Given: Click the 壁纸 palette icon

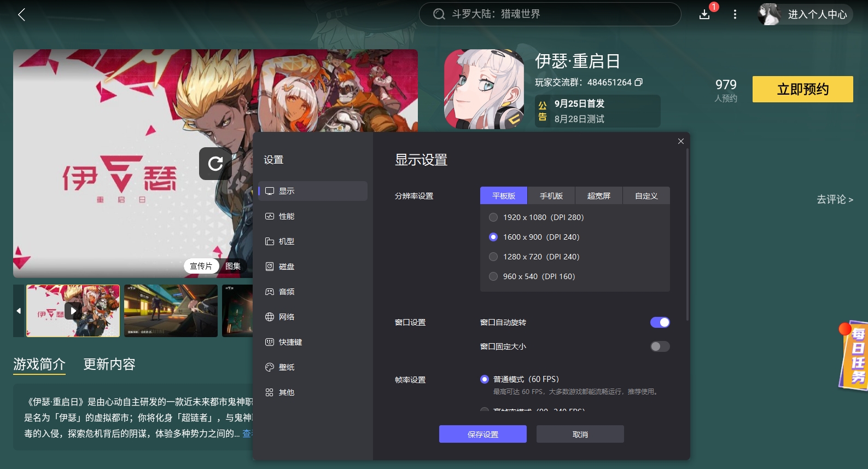Looking at the screenshot, I should (x=270, y=367).
